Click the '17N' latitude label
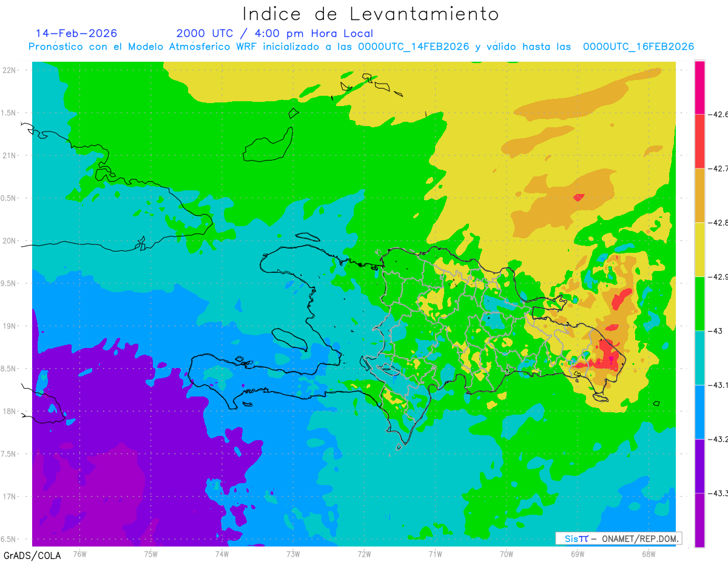The image size is (728, 562). (9, 497)
